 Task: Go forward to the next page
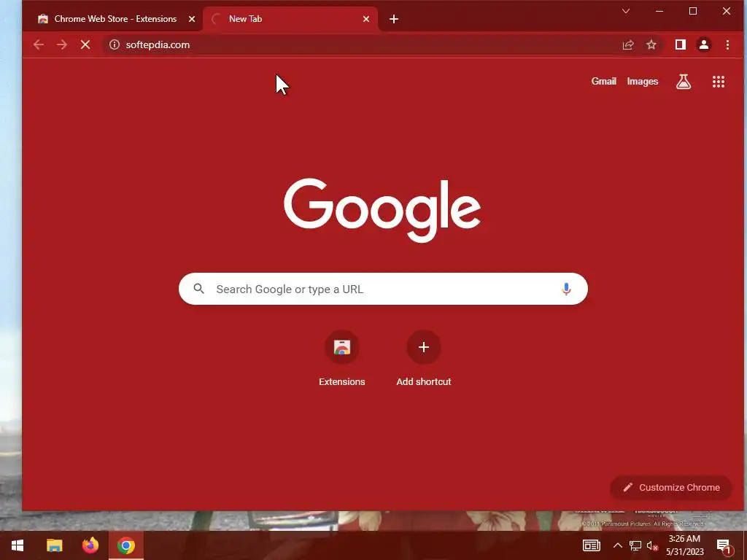[x=62, y=44]
